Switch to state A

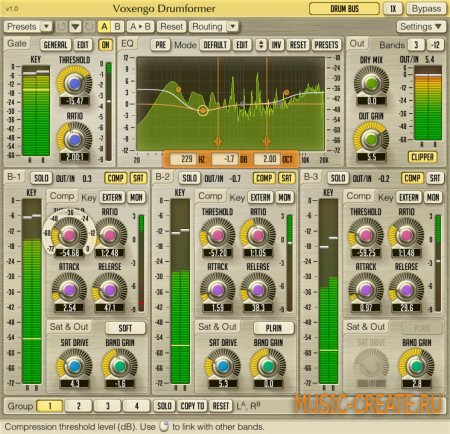[104, 27]
